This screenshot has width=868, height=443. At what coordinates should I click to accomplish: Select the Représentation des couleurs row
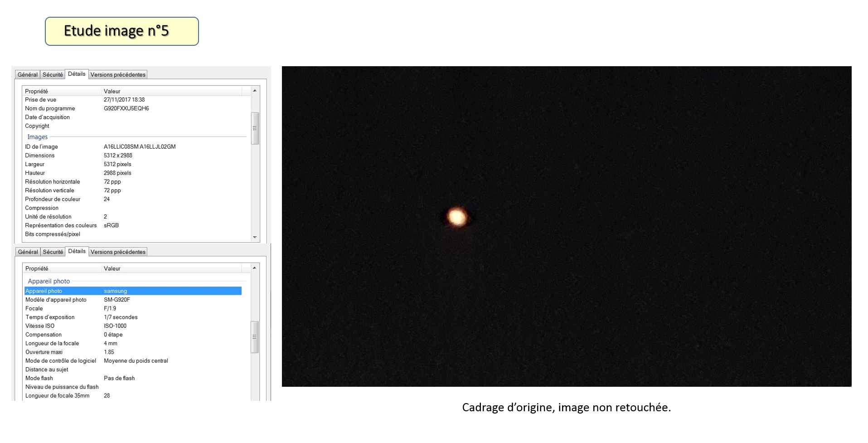(x=133, y=225)
